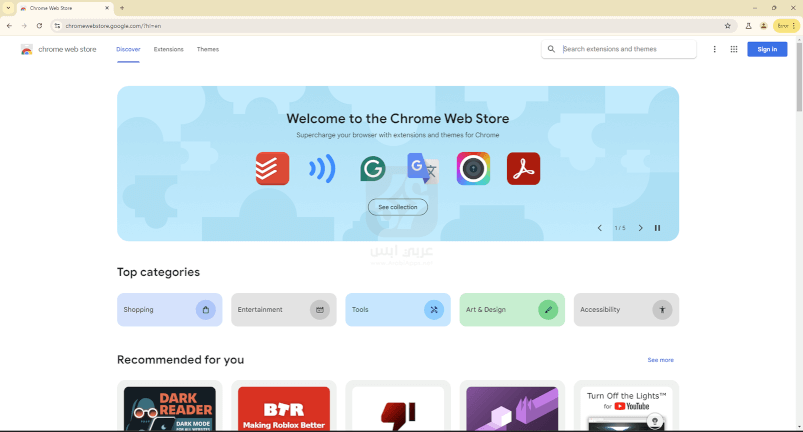803x432 pixels.
Task: Click the address bar URL
Action: pos(113,26)
